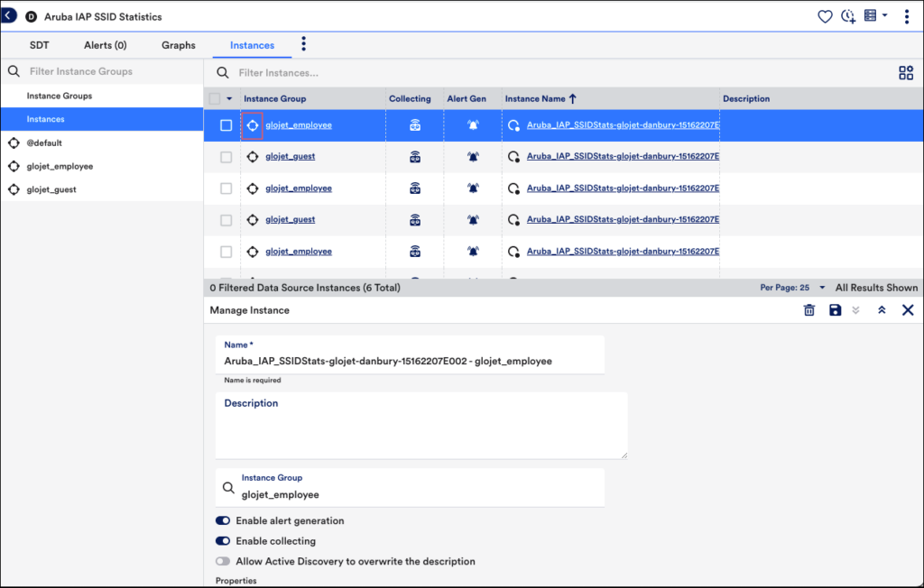Click the Name field in Manage Instance
Image resolution: width=924 pixels, height=588 pixels.
tap(411, 354)
